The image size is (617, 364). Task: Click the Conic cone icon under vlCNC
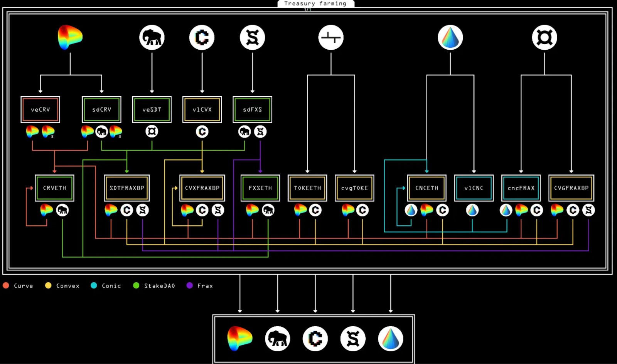[x=472, y=210]
